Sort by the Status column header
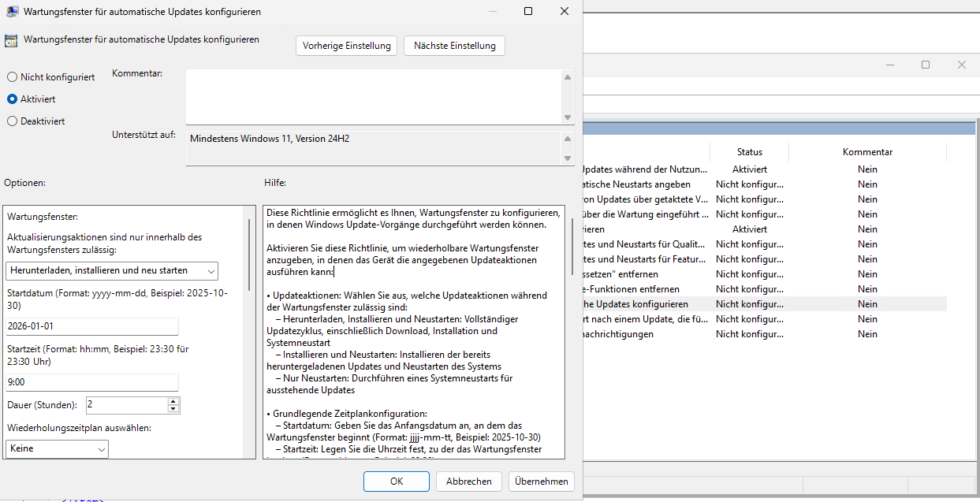Screen dimensions: 980x502 [750, 152]
